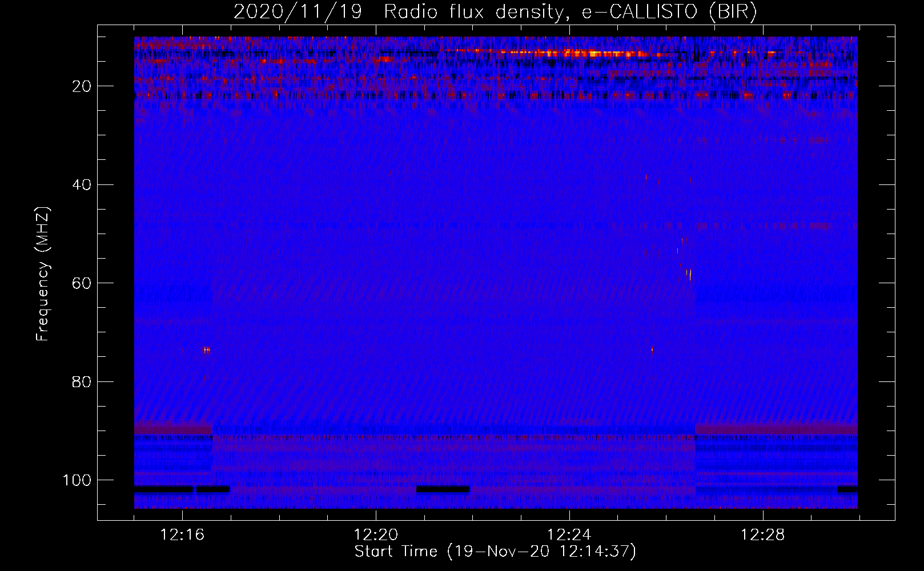Click the yellow burst feature near 60 MHz
Viewport: 924px width, 571px height.
coord(689,275)
